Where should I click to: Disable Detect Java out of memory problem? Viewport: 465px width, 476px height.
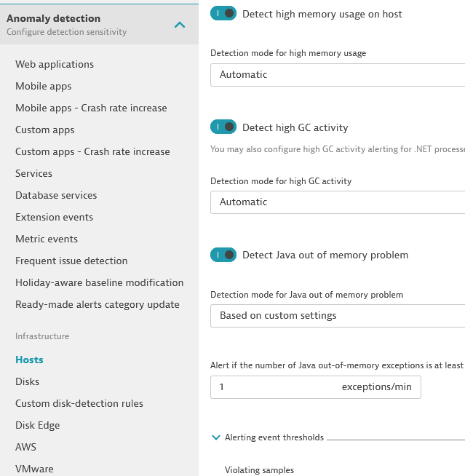tap(223, 255)
